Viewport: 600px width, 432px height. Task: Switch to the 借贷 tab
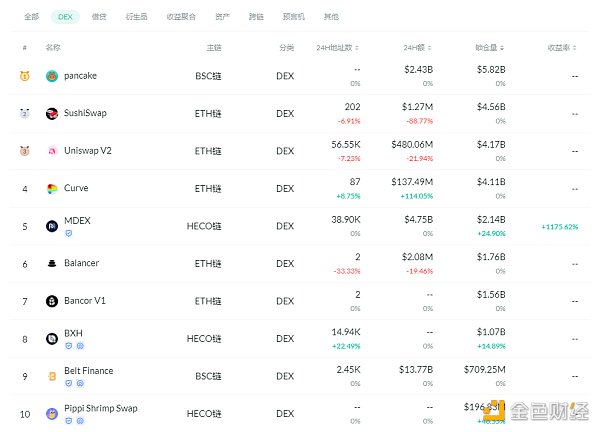click(99, 17)
